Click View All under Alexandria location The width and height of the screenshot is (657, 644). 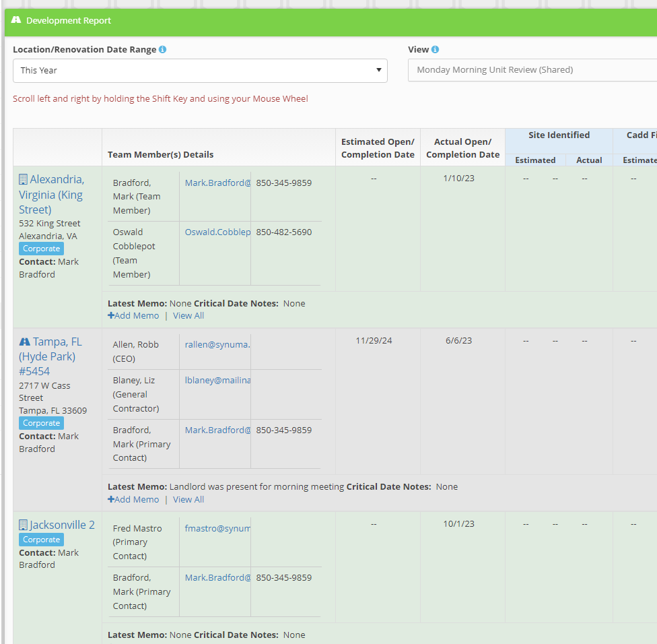click(x=188, y=316)
